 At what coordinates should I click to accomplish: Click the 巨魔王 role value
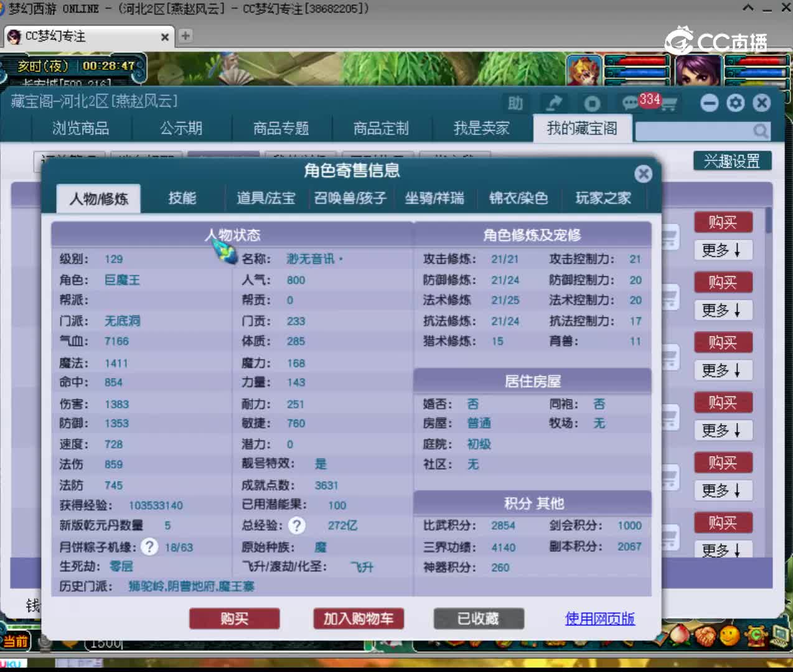click(x=122, y=280)
